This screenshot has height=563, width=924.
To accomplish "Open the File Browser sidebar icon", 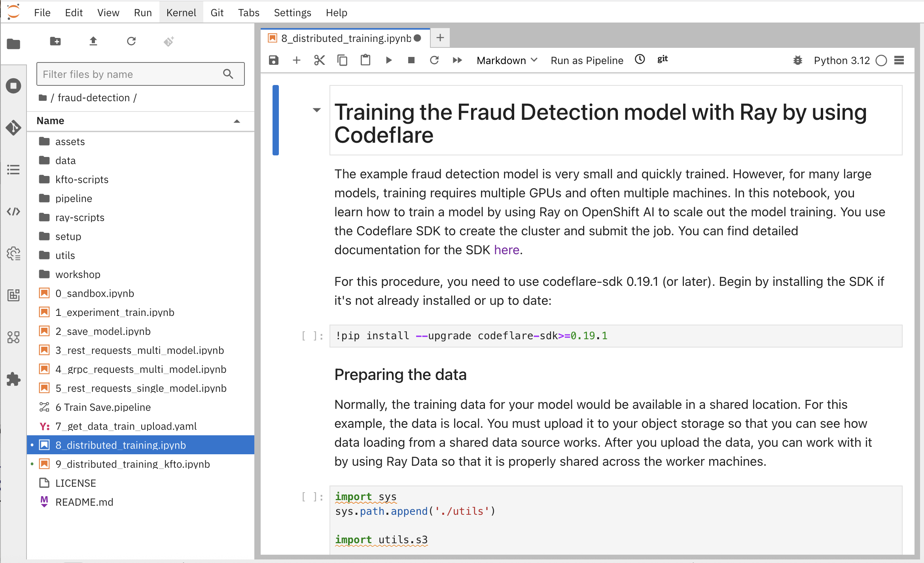I will [x=13, y=43].
